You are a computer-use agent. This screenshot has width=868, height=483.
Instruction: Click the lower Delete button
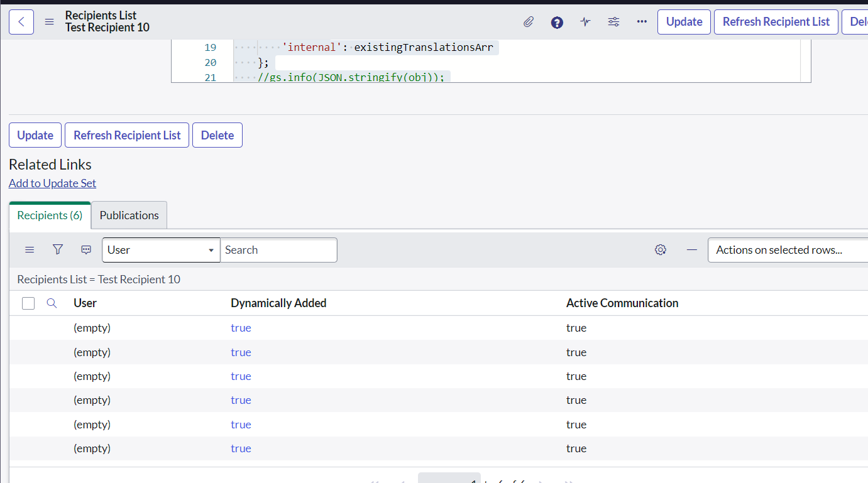pos(217,135)
